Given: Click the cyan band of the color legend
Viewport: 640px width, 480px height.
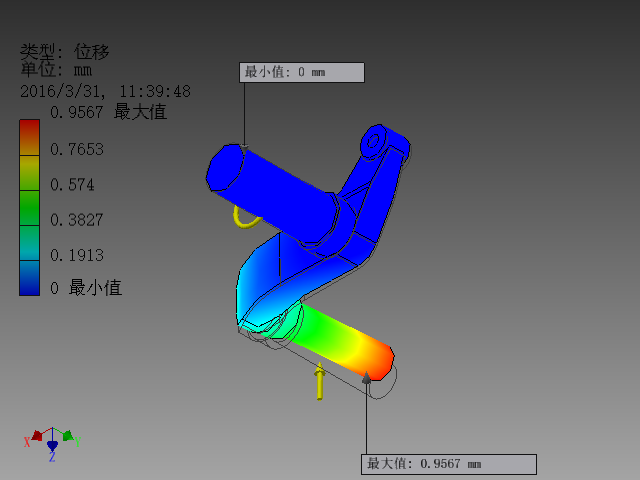Looking at the screenshot, I should 29,243.
